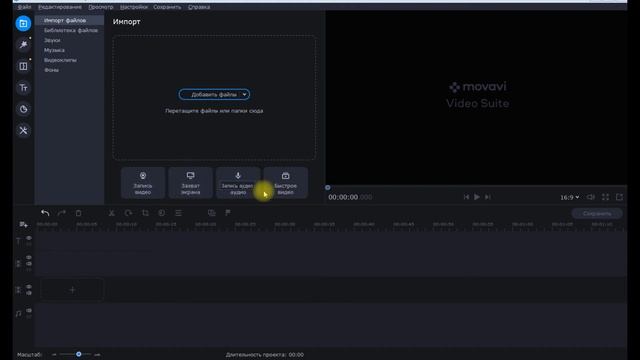Click the Добавить файлы button
The width and height of the screenshot is (640, 360).
click(x=214, y=94)
